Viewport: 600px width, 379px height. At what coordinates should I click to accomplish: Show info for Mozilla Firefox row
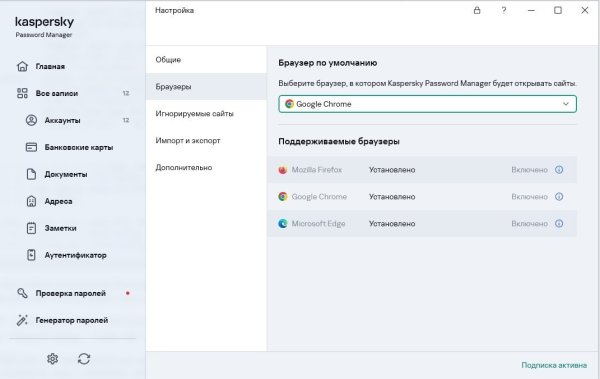coord(559,170)
